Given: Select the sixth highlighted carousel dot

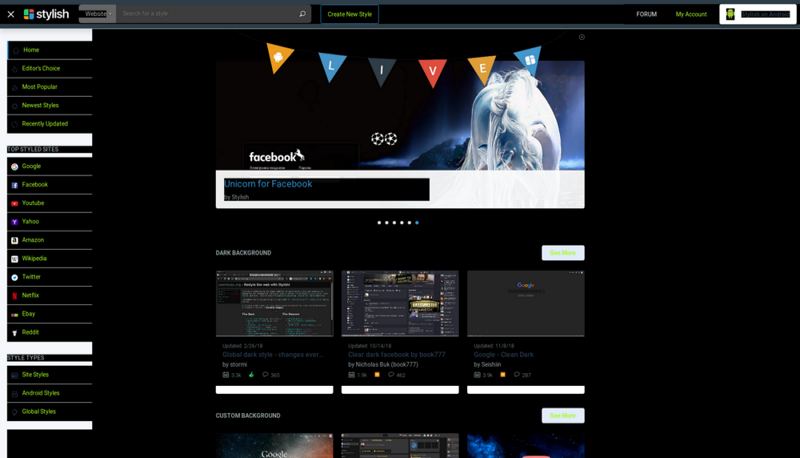Looking at the screenshot, I should (417, 223).
